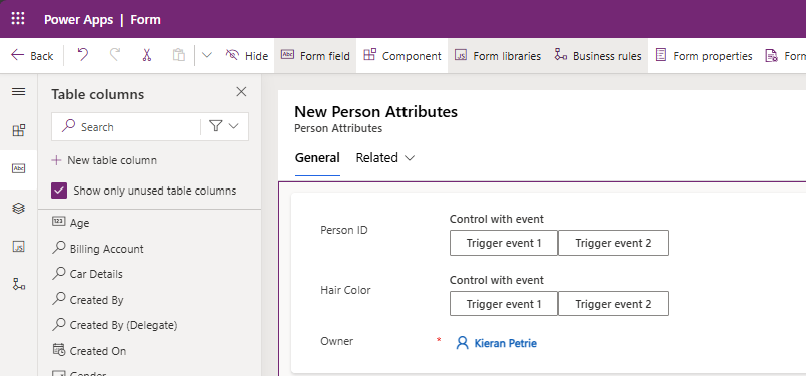Click New table column link
This screenshot has width=806, height=376.
pos(104,160)
